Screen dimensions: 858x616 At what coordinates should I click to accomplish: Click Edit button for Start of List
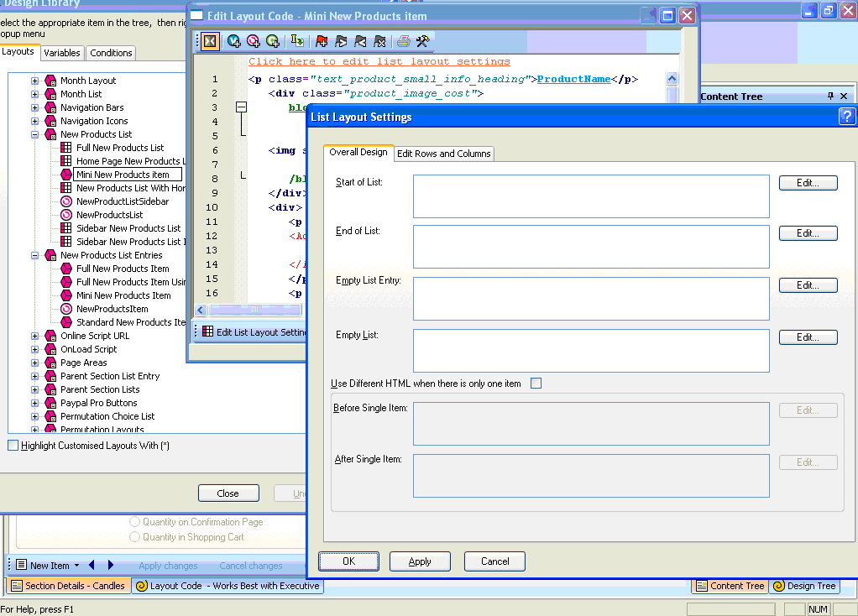tap(808, 182)
